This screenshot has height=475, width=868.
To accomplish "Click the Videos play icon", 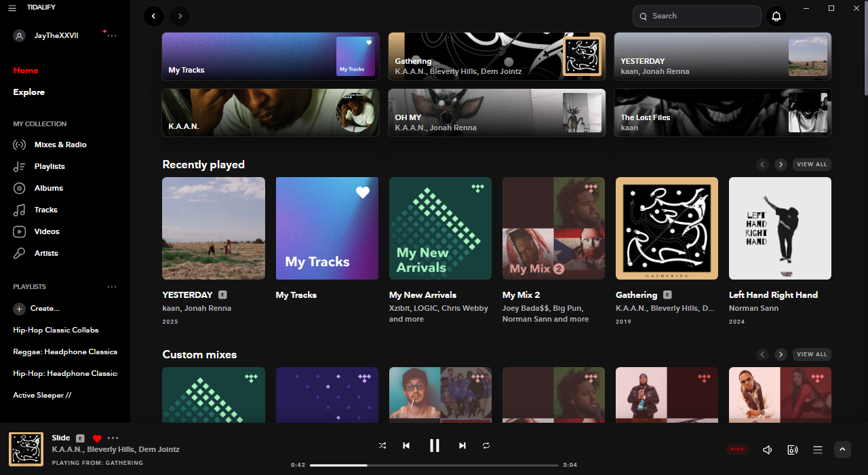I will (20, 231).
